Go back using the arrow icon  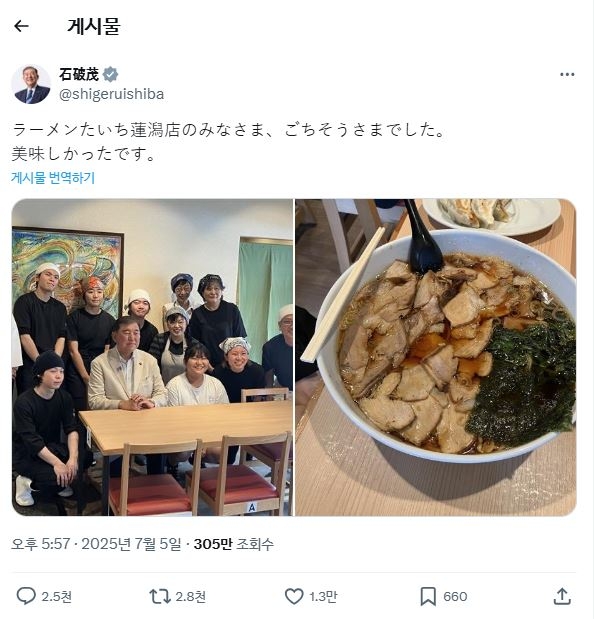click(x=21, y=26)
